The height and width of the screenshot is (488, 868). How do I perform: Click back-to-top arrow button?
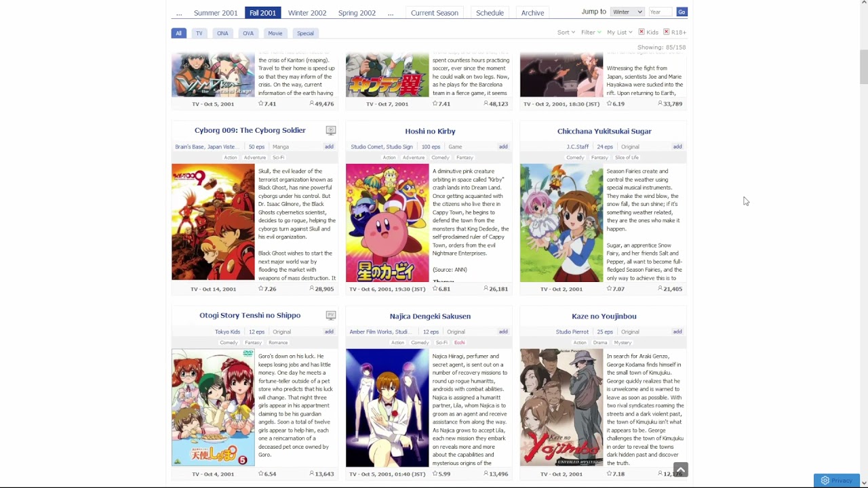point(681,470)
